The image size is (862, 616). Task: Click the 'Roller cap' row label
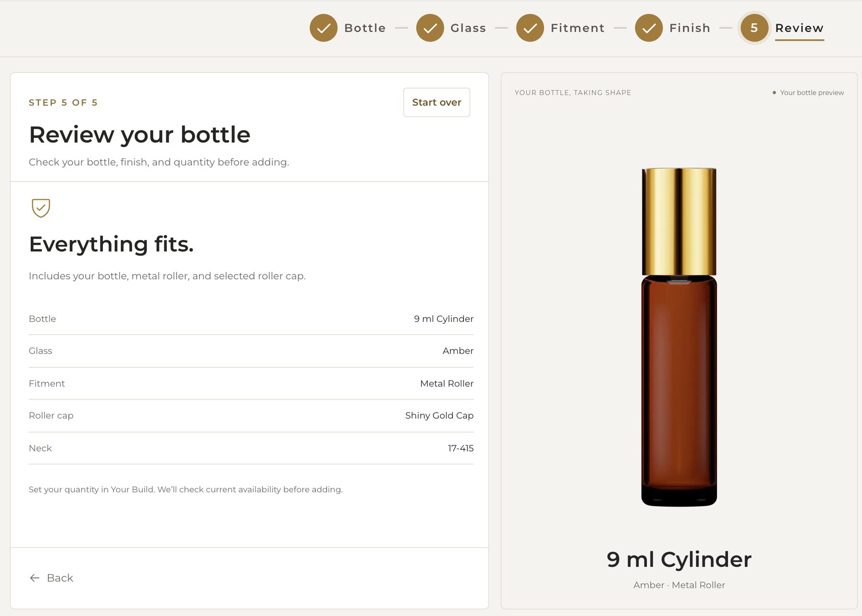pos(51,415)
